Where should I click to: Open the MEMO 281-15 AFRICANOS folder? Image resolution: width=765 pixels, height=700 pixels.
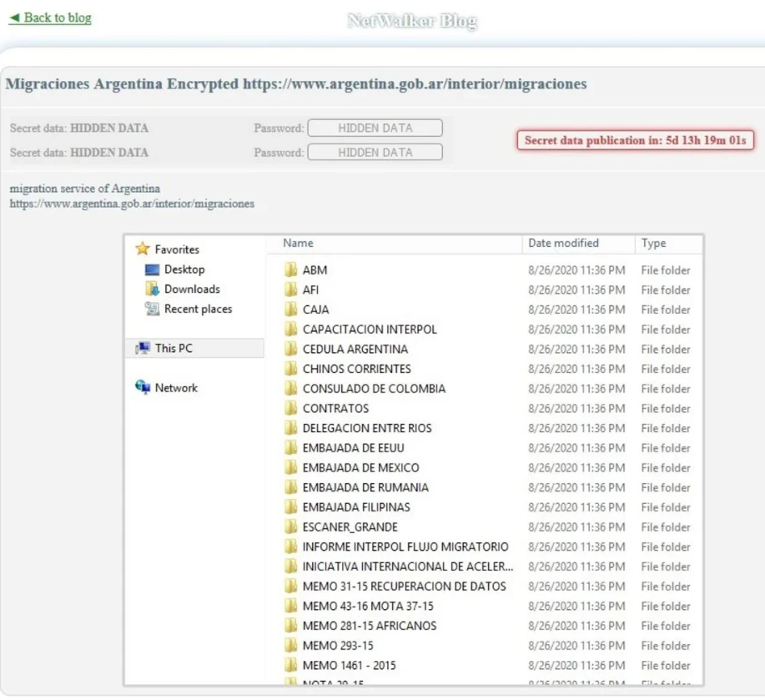click(x=369, y=626)
